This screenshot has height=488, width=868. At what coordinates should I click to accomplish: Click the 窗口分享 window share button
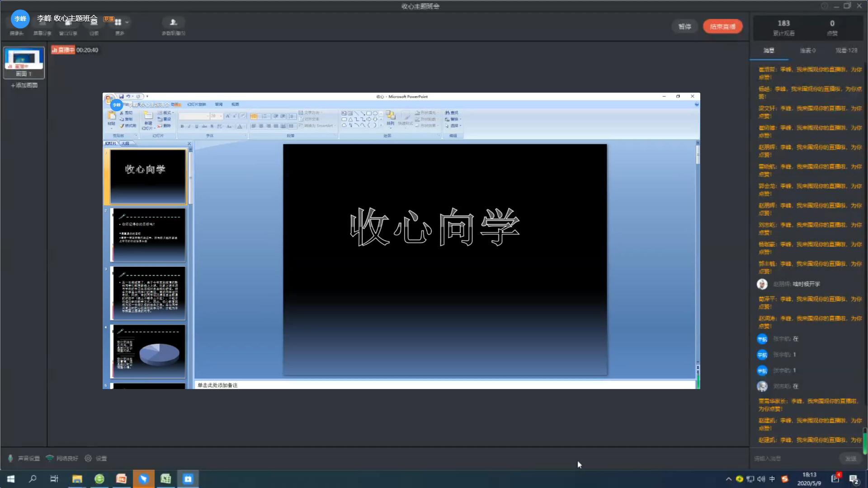click(x=68, y=27)
